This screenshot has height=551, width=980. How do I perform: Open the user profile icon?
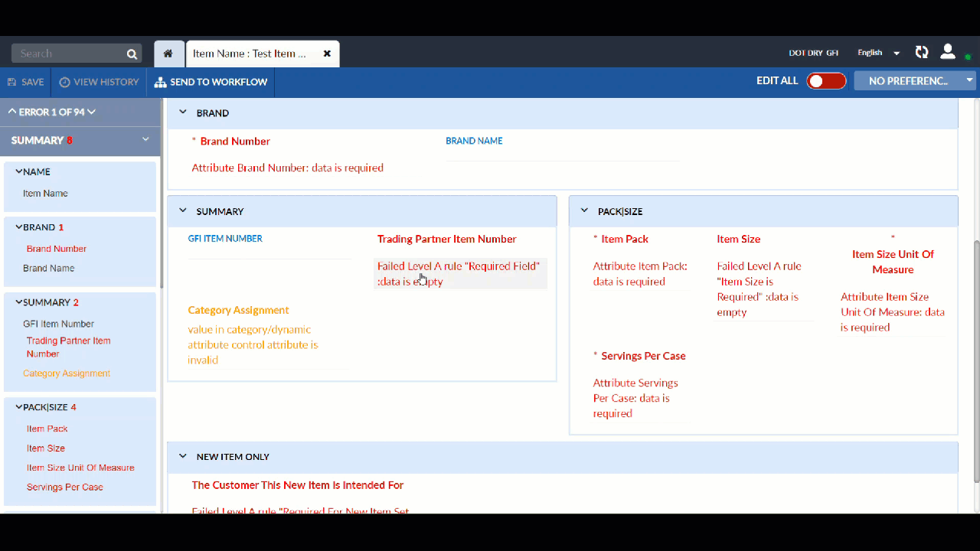tap(948, 52)
